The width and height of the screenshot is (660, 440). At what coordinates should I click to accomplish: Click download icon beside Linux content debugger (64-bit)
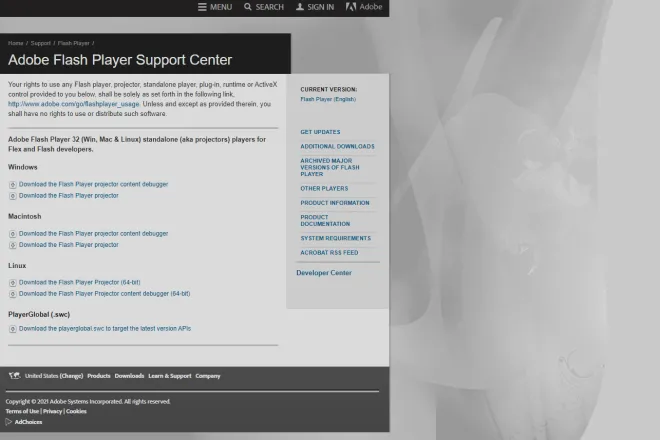[13, 294]
